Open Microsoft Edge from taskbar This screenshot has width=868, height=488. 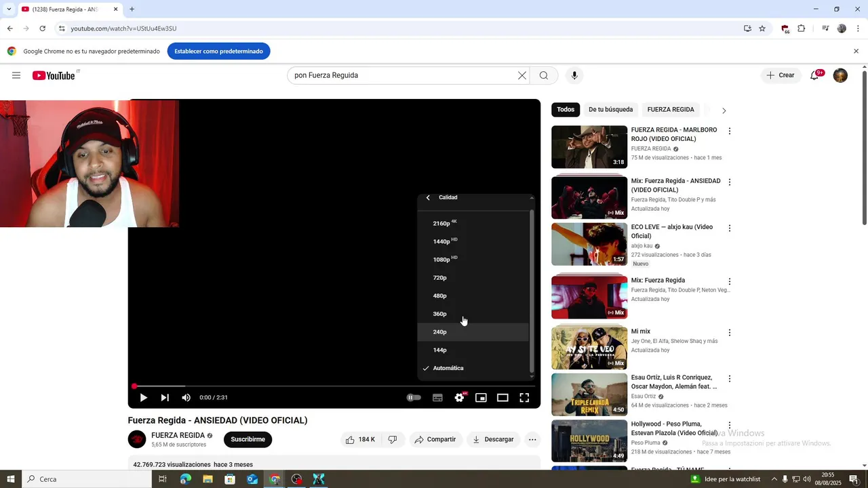click(x=185, y=479)
